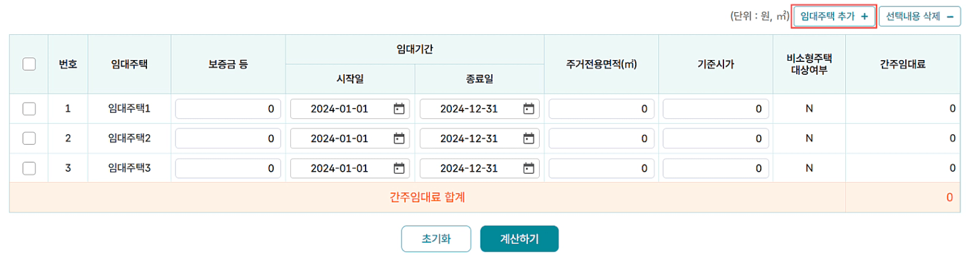
Task: Click the 초기화 reset button
Action: (x=436, y=239)
